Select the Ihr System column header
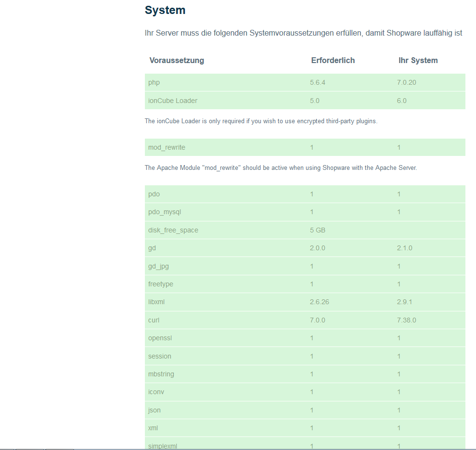 click(418, 60)
